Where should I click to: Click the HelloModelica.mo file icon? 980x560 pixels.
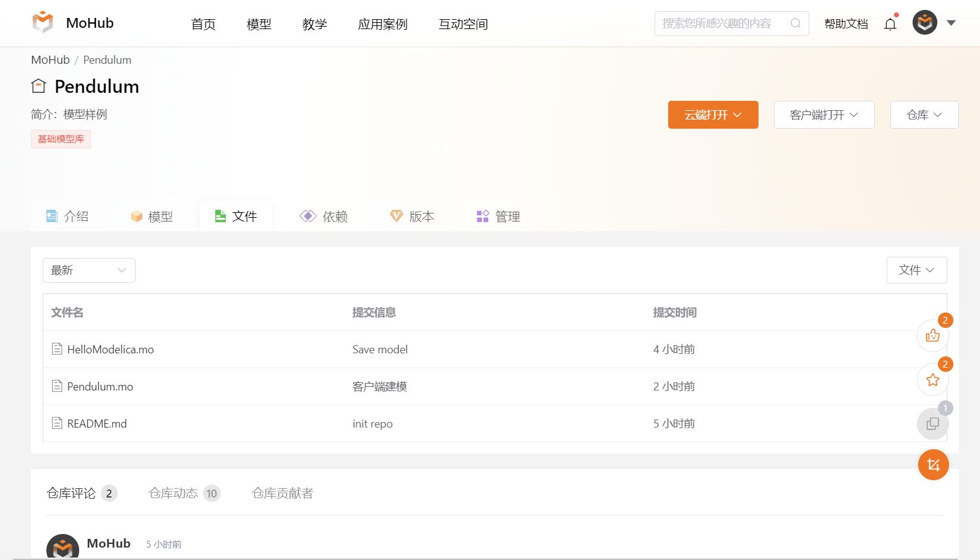[57, 349]
